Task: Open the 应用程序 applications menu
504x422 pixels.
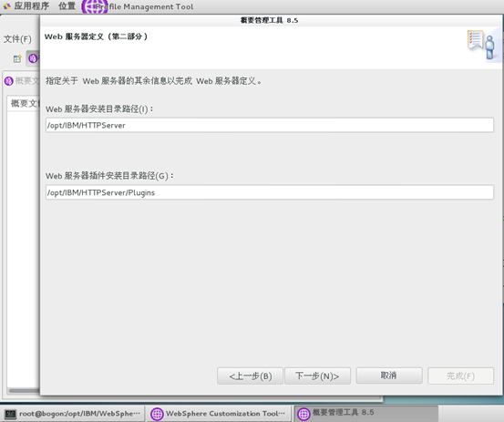Action: (x=32, y=5)
